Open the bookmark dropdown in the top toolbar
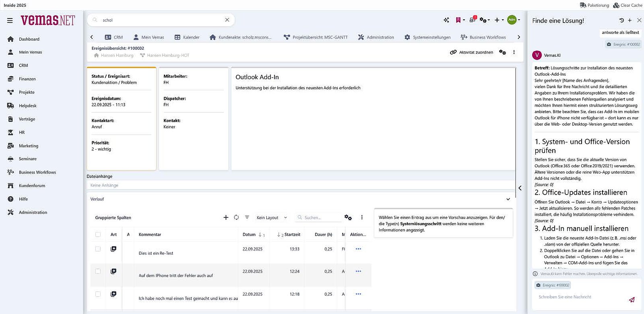 (x=460, y=20)
